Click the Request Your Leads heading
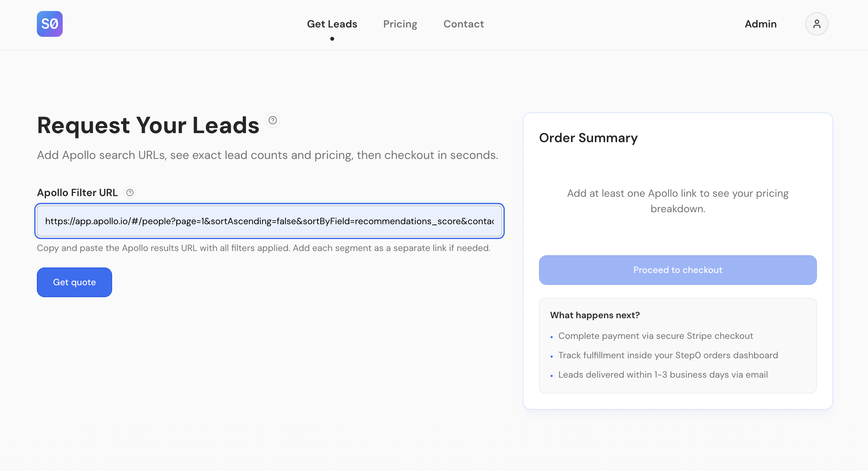The width and height of the screenshot is (868, 471). point(148,125)
